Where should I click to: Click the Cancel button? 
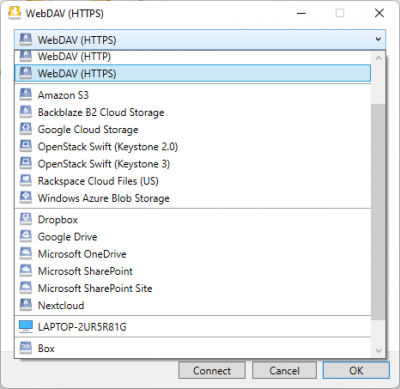pos(284,370)
